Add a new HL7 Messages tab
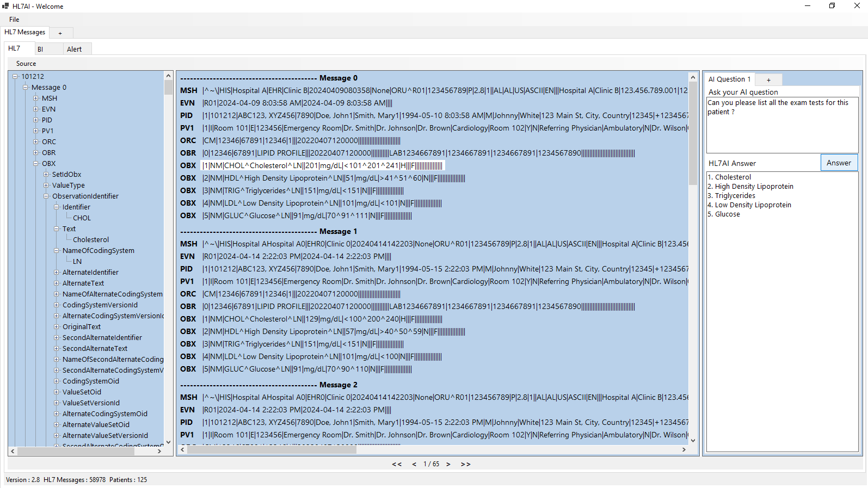Image resolution: width=868 pixels, height=488 pixels. click(60, 33)
